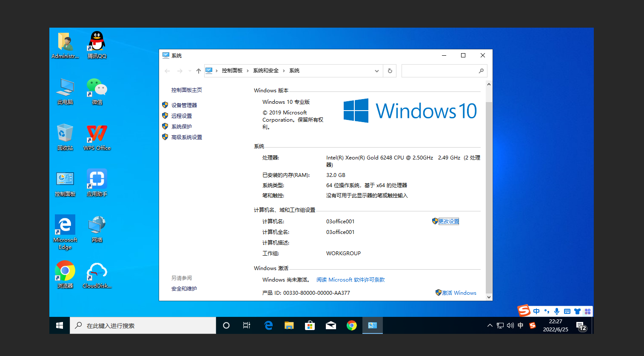Viewport: 644px width, 356px height.
Task: Select the 网络 desktop icon
Action: point(97,229)
